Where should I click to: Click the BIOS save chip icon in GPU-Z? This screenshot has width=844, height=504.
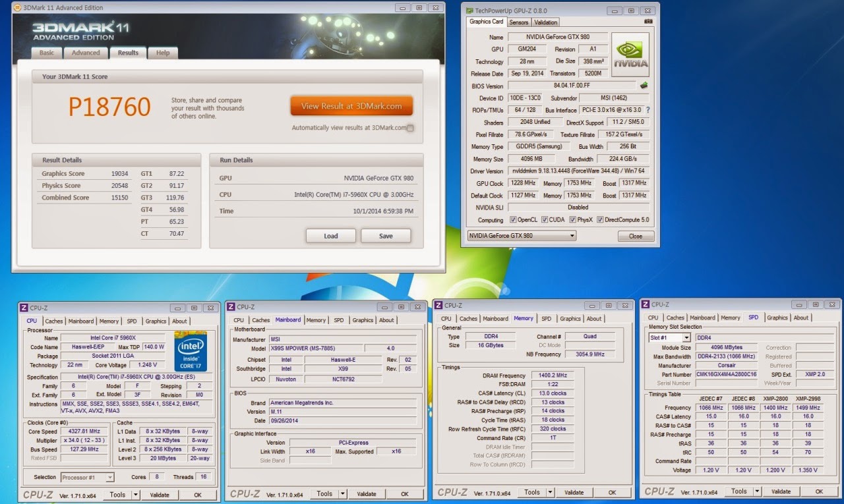tap(644, 86)
